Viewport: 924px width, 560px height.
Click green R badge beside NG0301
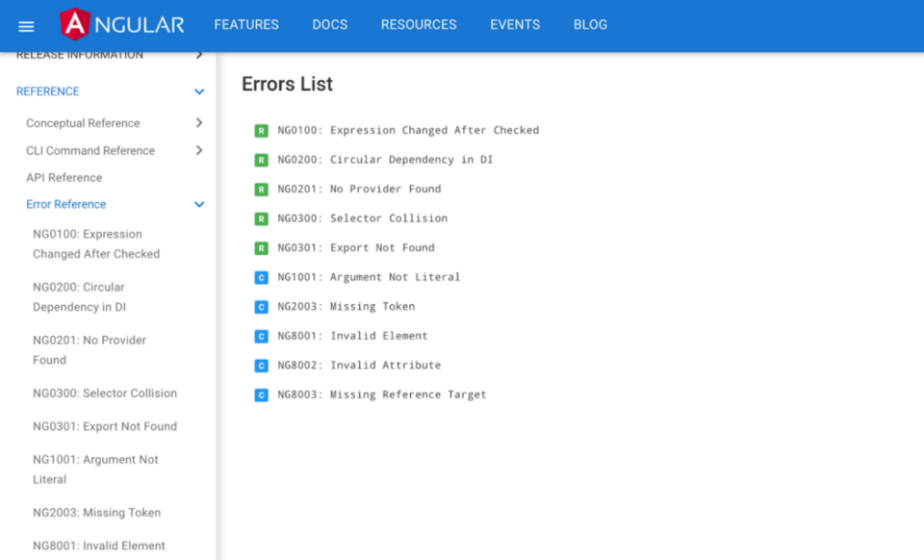tap(261, 248)
